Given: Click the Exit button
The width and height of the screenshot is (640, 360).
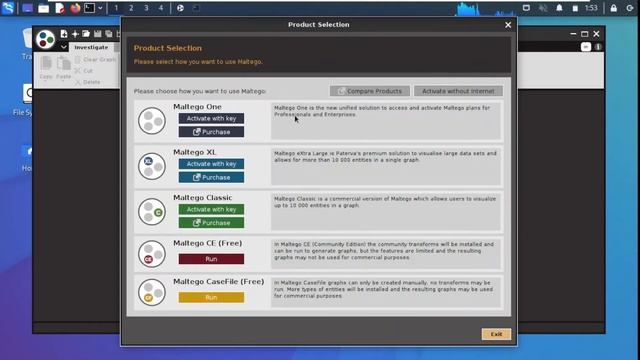Looking at the screenshot, I should coord(496,334).
